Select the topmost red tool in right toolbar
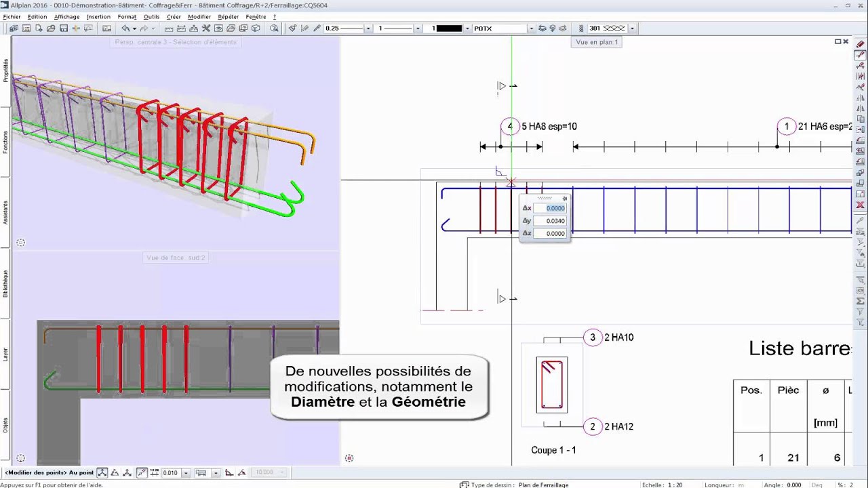 861,45
